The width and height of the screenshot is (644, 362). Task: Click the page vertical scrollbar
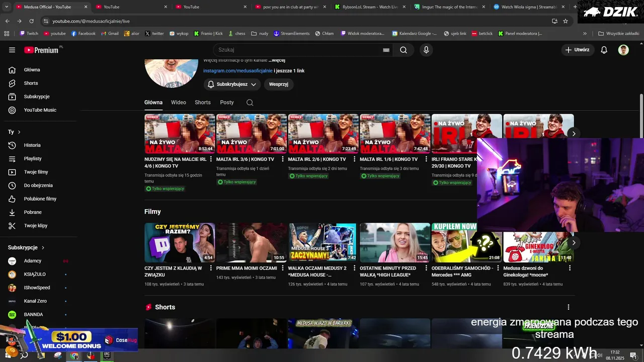[641, 116]
